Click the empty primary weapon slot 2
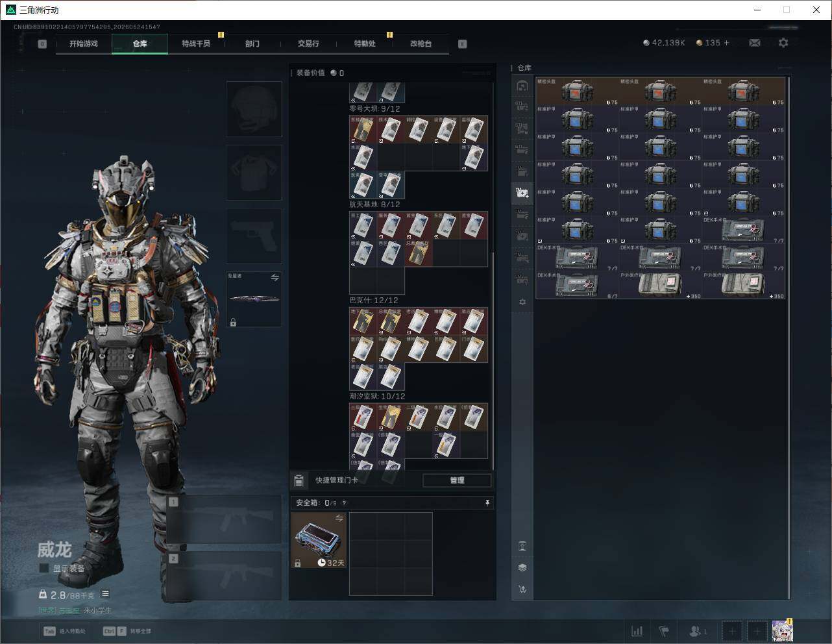 point(225,576)
